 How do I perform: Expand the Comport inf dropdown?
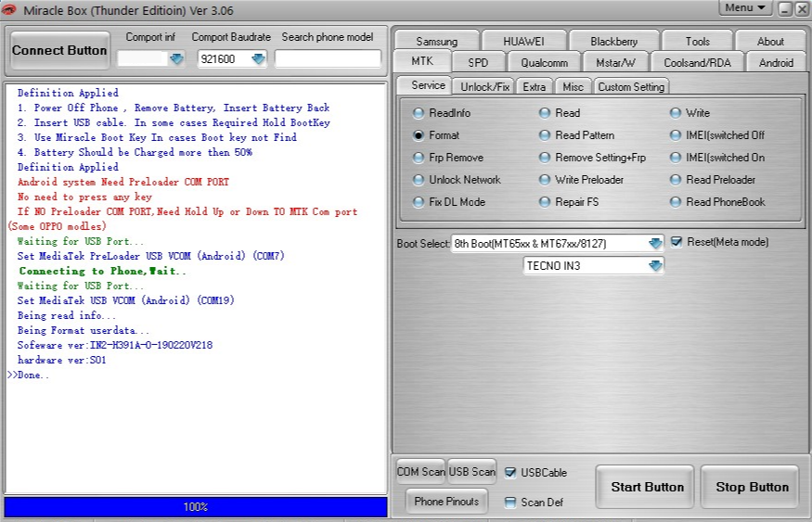(x=176, y=58)
